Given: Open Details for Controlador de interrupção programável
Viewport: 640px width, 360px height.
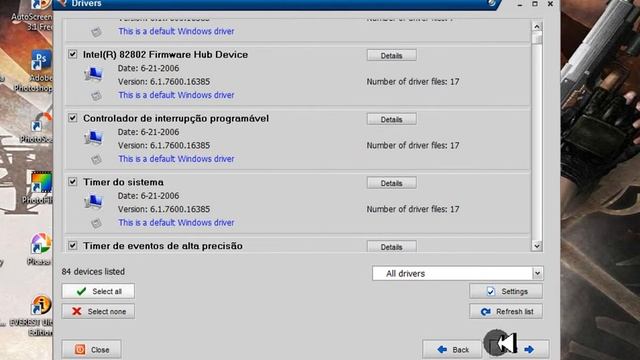Looking at the screenshot, I should tap(391, 119).
